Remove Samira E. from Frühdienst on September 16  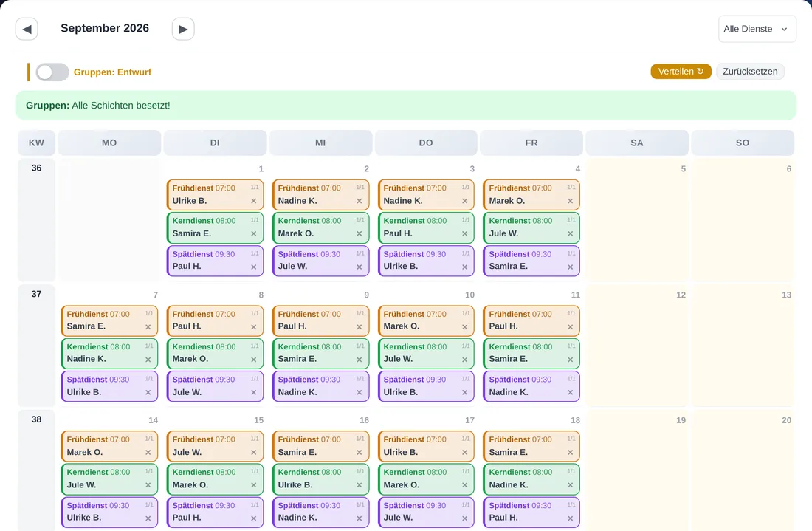[359, 452]
